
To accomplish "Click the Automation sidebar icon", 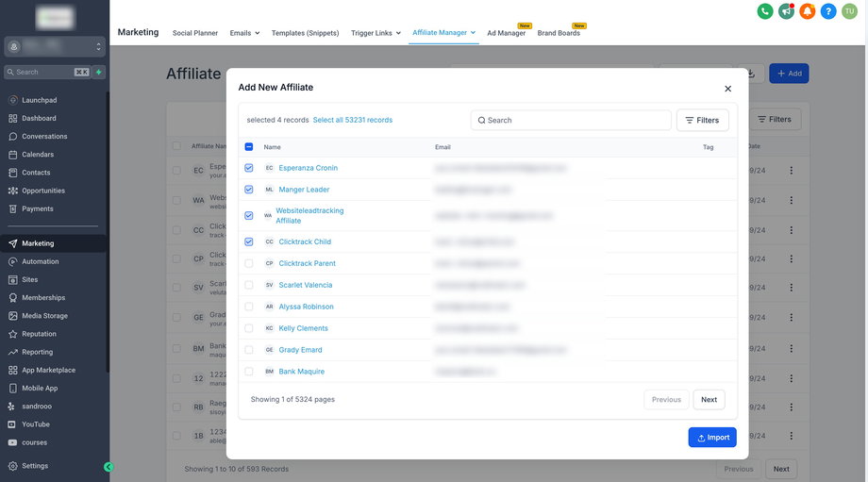I will (x=12, y=262).
